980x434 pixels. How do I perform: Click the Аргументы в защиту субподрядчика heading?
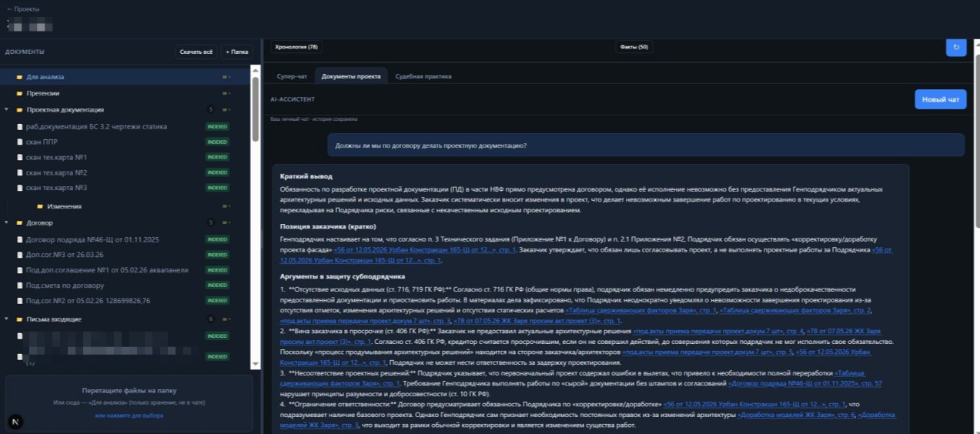pos(343,275)
